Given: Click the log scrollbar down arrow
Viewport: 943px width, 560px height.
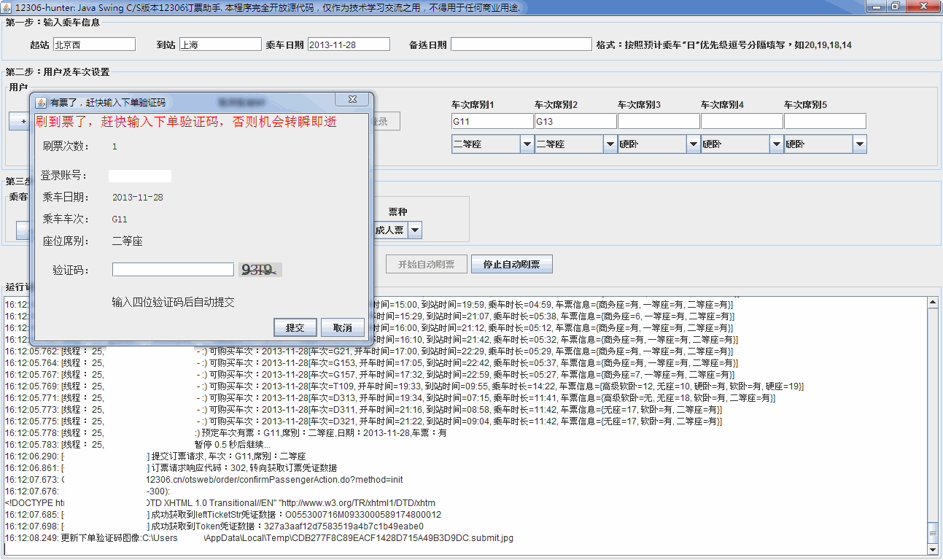Looking at the screenshot, I should tap(932, 548).
